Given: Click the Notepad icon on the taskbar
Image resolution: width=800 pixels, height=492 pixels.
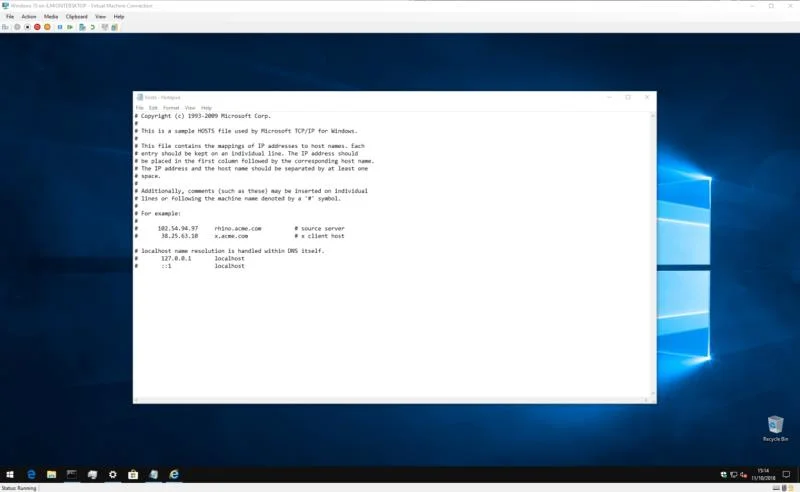Looking at the screenshot, I should [153, 475].
